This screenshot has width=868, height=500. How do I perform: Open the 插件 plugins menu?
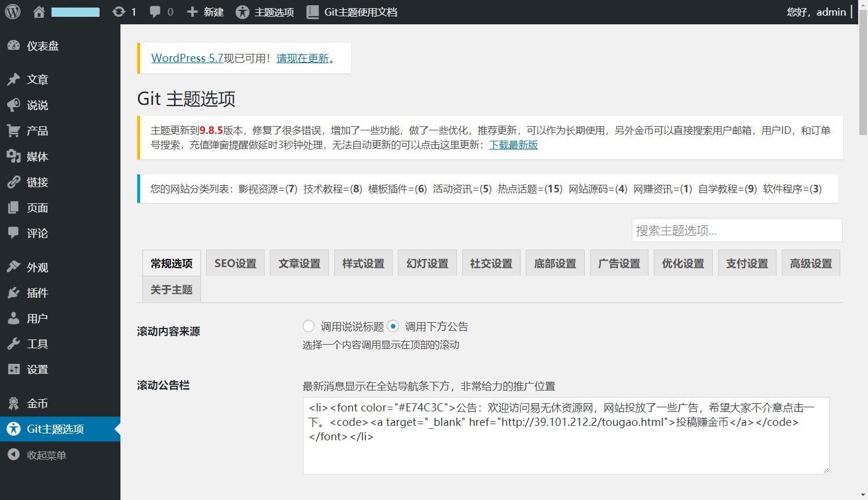(x=37, y=293)
